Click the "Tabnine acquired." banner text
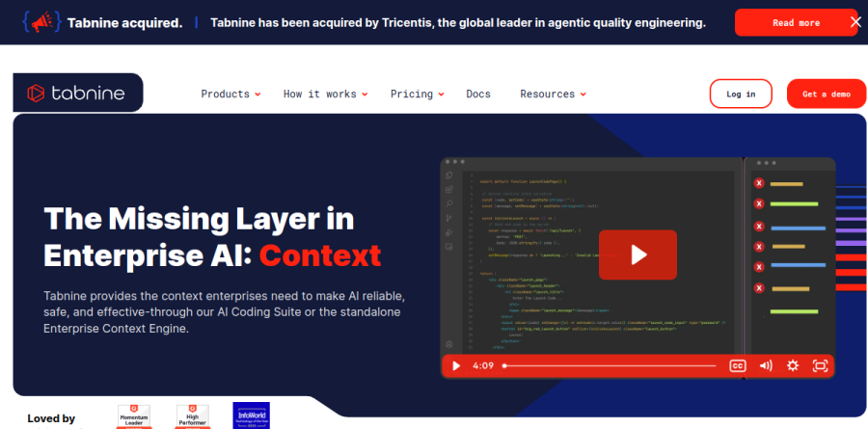 point(125,23)
